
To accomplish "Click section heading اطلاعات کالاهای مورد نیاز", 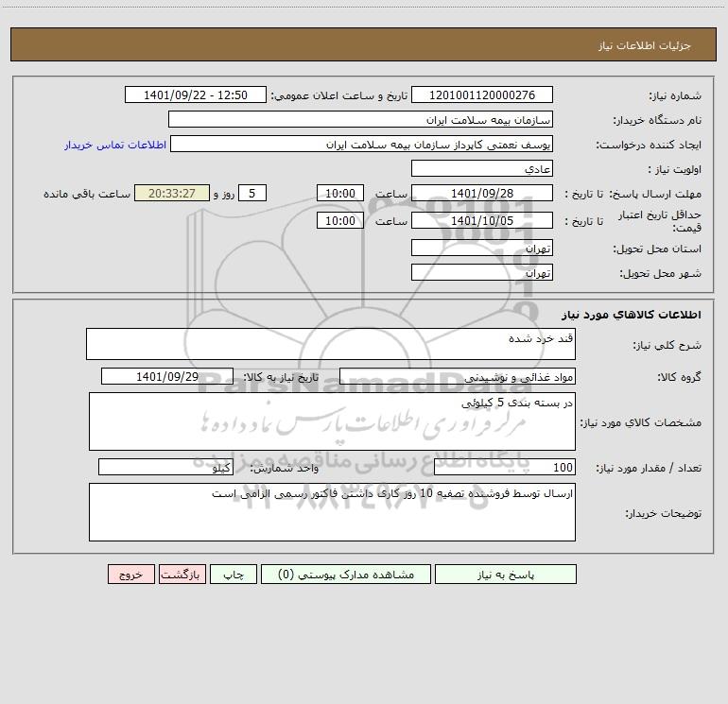I will [x=632, y=315].
